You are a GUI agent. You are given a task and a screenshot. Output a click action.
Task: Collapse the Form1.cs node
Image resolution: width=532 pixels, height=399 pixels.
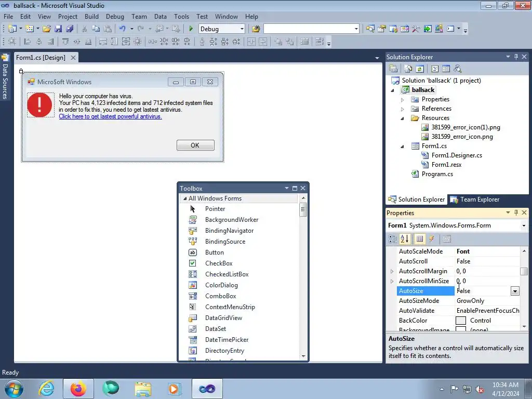click(403, 147)
